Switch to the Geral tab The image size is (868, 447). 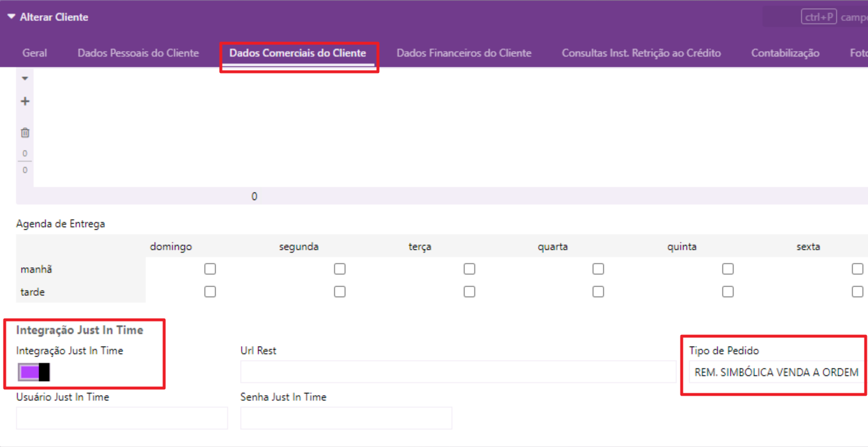(x=34, y=53)
